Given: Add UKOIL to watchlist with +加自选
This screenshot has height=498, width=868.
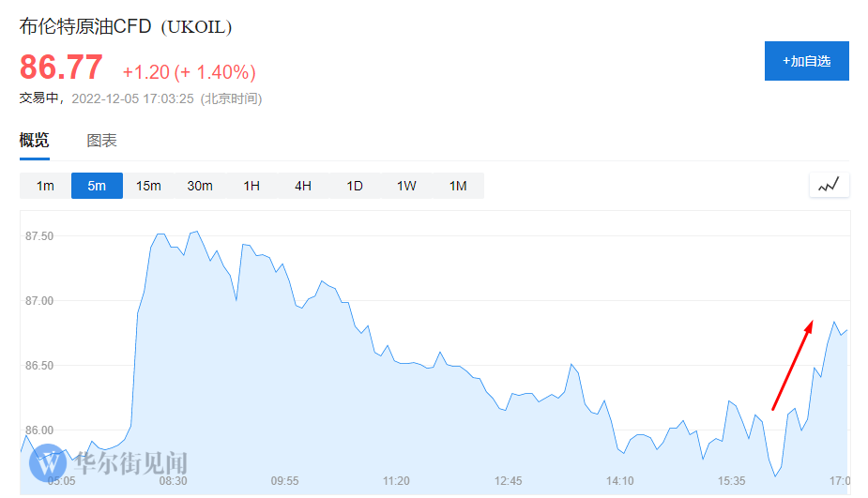Looking at the screenshot, I should 806,61.
